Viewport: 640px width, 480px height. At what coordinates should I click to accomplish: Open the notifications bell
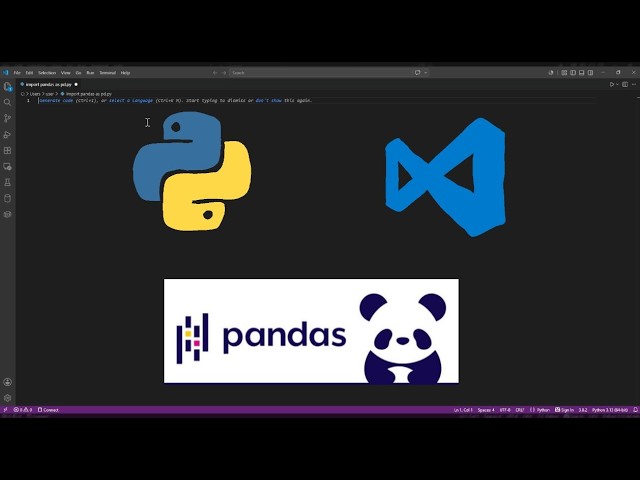point(635,410)
